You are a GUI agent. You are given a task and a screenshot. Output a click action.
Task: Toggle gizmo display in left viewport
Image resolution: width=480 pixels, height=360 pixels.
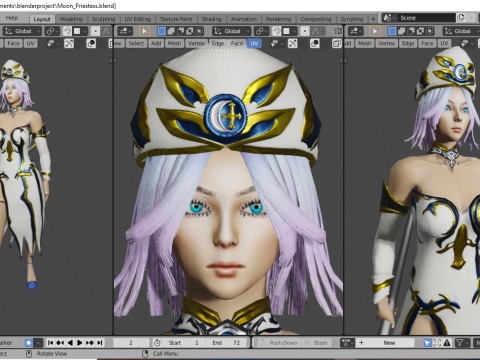69,43
